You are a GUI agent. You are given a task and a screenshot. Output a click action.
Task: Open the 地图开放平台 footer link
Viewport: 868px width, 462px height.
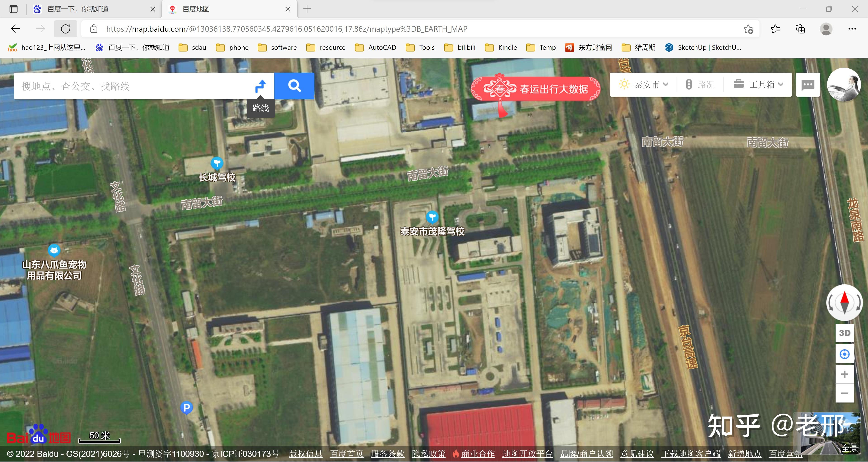[527, 454]
